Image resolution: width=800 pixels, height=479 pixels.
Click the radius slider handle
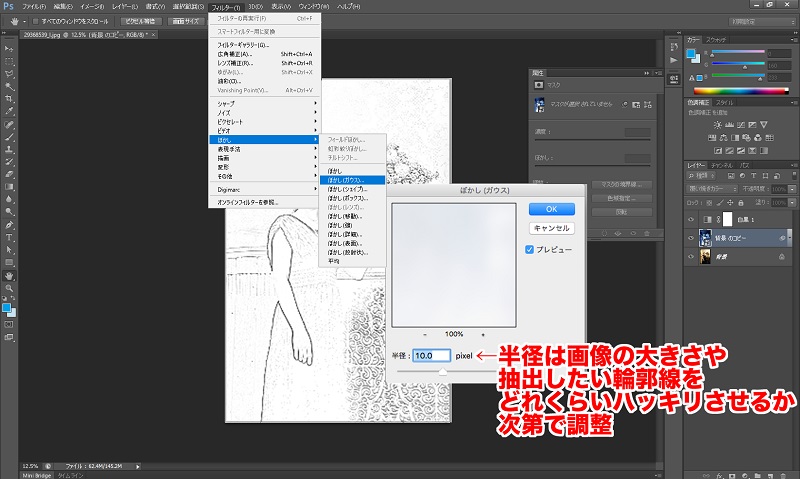coord(443,372)
